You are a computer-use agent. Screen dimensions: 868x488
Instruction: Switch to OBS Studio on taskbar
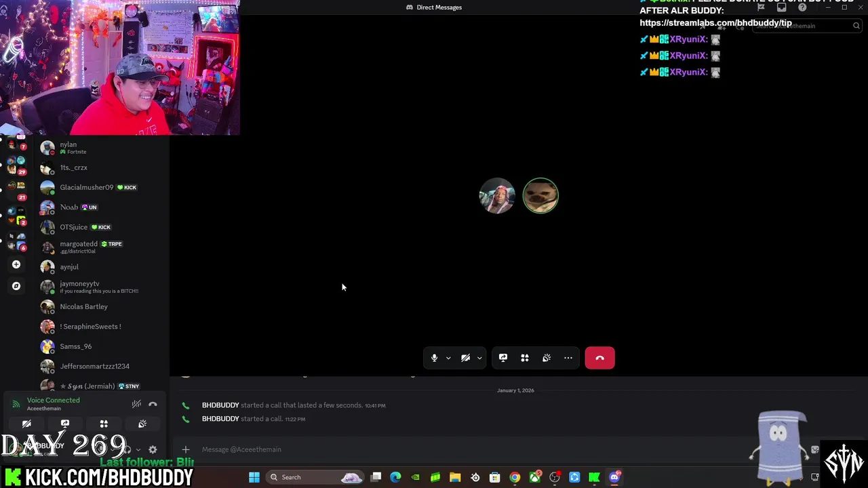coord(555,477)
